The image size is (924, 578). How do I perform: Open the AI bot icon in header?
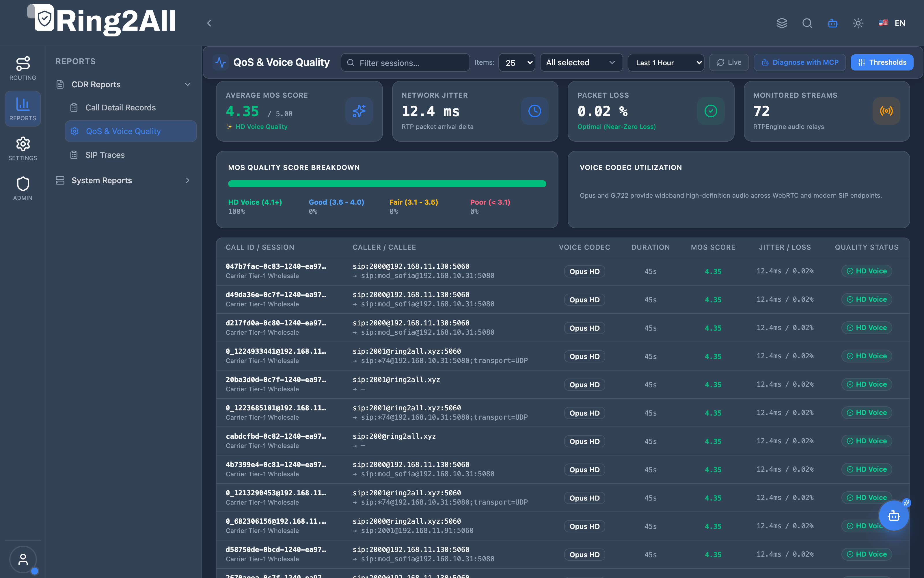[832, 23]
